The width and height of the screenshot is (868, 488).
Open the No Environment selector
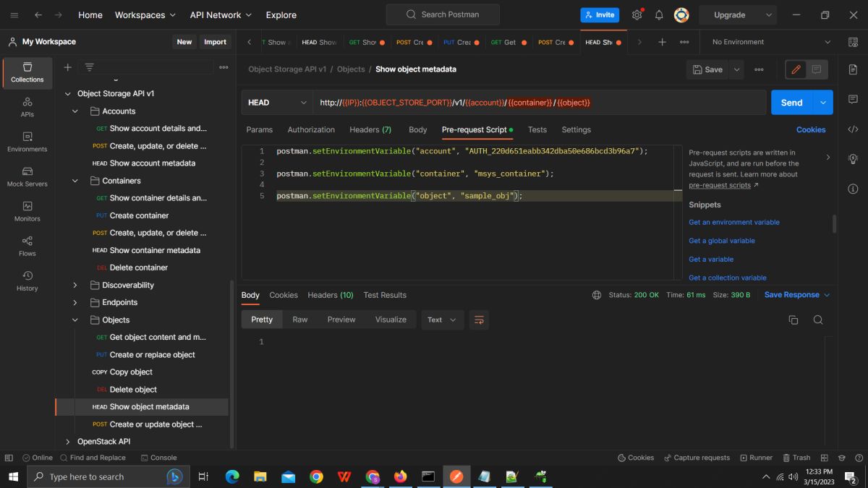point(772,42)
